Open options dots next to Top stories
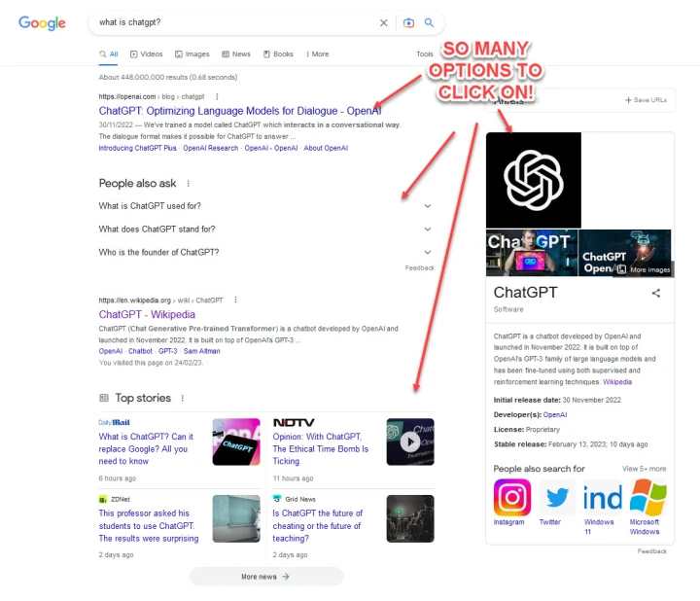Viewport: 700px width, 601px height. click(x=182, y=398)
